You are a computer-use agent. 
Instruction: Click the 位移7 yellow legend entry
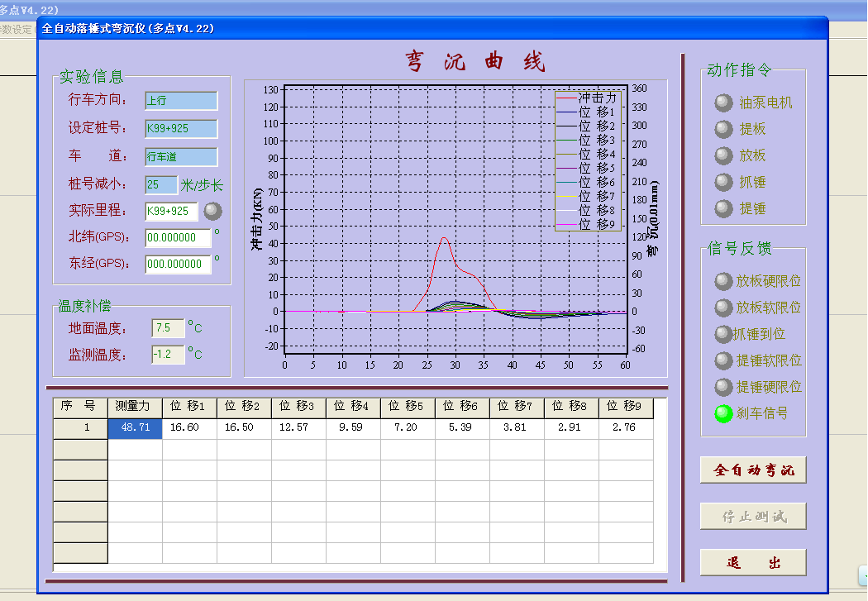click(587, 197)
